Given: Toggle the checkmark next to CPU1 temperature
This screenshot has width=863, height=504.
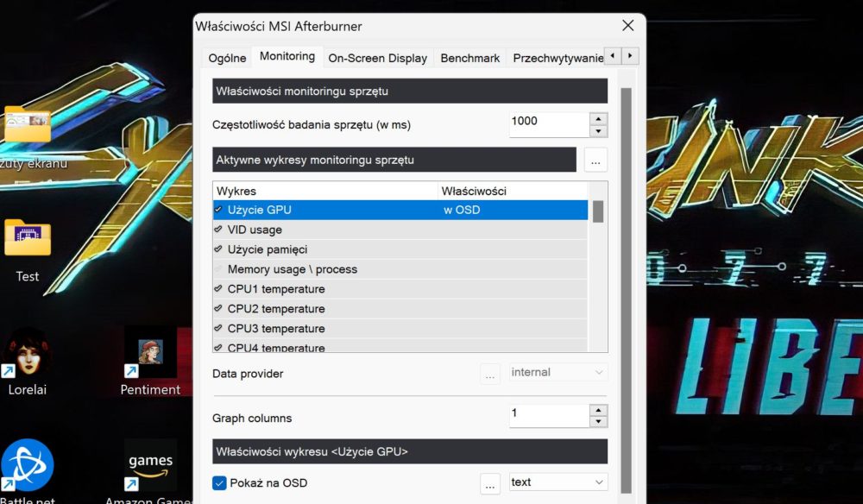Looking at the screenshot, I should tap(218, 289).
